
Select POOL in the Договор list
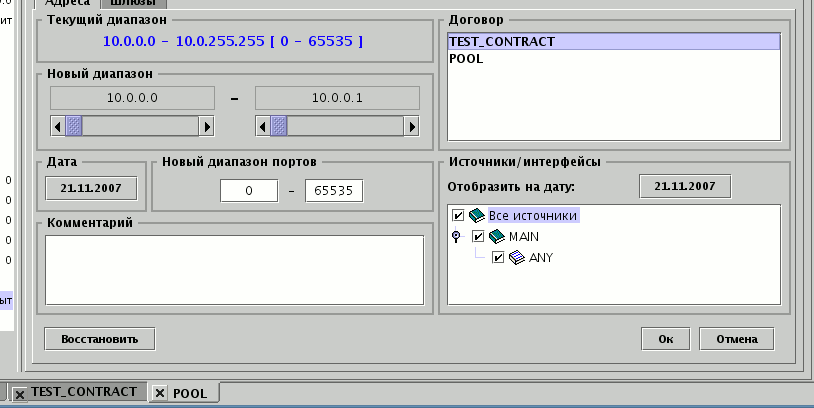[467, 59]
